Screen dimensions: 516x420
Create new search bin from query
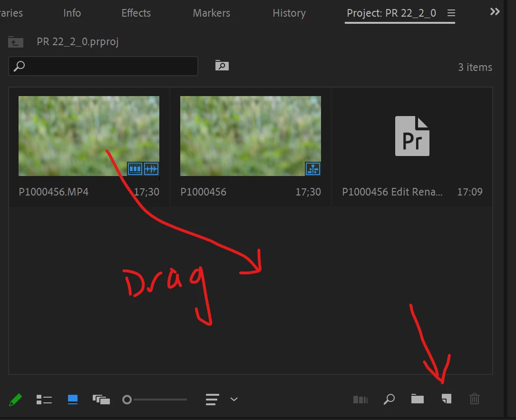point(222,65)
